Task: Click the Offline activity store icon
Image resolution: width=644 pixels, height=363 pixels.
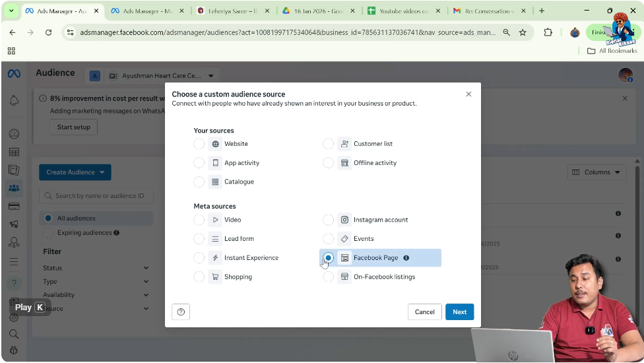Action: point(344,162)
